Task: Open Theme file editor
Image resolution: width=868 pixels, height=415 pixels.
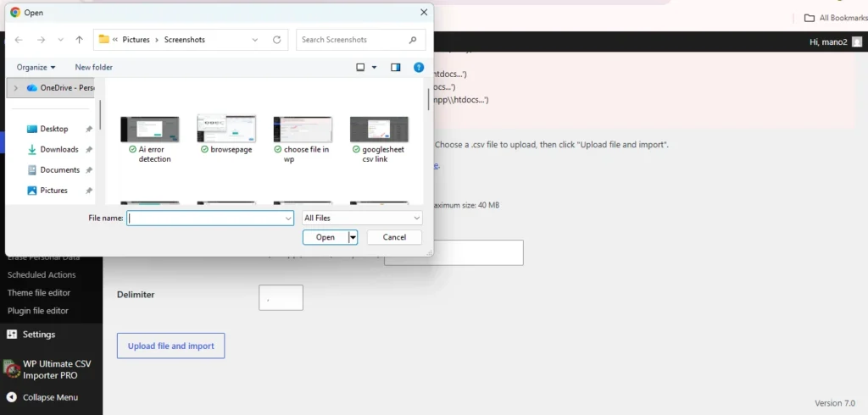Action: [39, 293]
